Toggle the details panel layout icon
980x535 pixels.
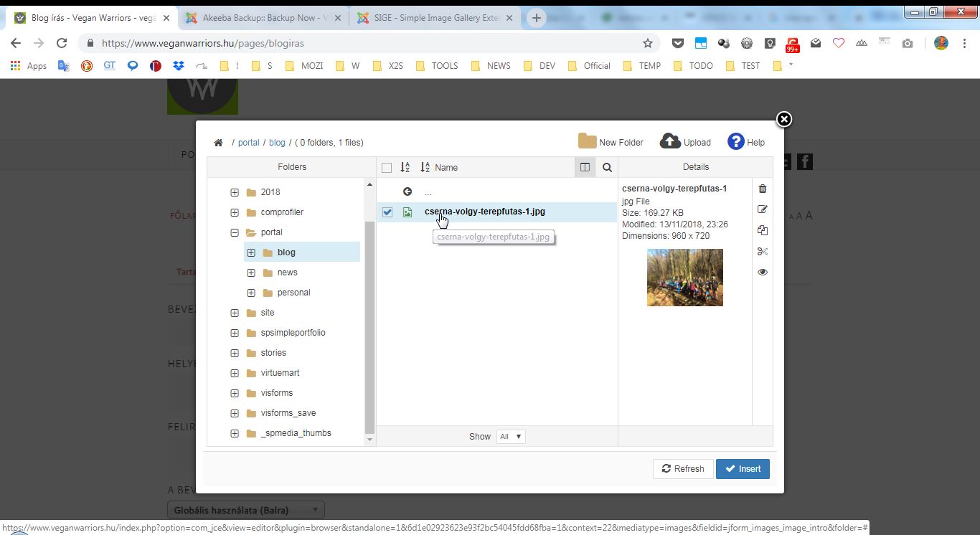click(585, 167)
